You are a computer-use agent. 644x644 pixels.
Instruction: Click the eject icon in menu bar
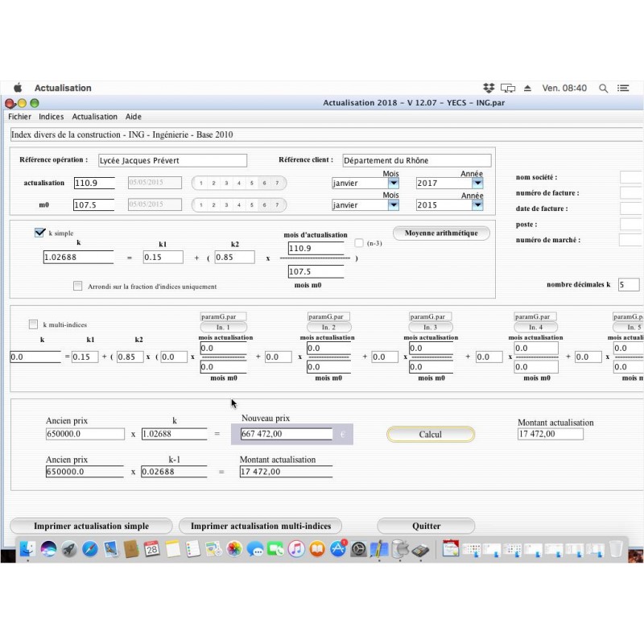528,88
